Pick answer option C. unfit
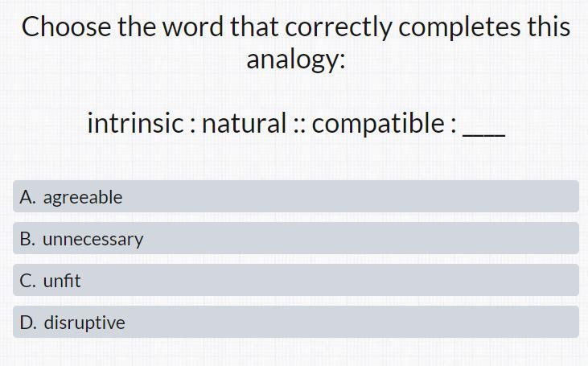 [296, 280]
